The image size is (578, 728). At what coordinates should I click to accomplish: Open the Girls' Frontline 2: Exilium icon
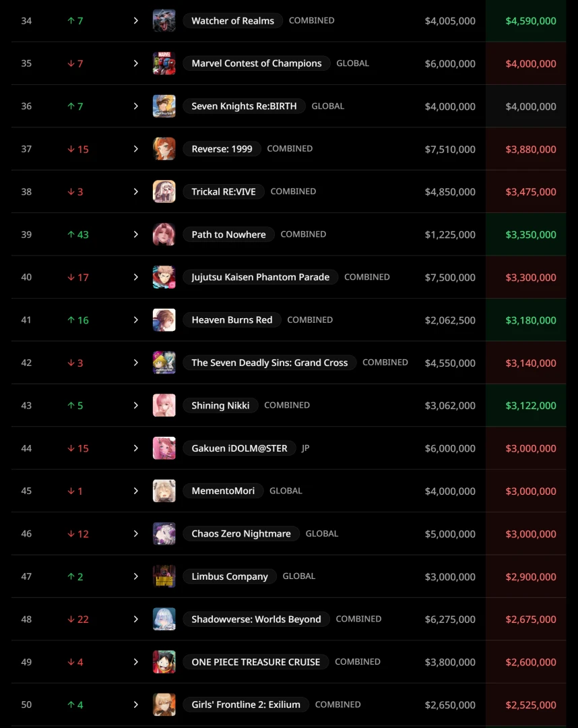pyautogui.click(x=164, y=704)
